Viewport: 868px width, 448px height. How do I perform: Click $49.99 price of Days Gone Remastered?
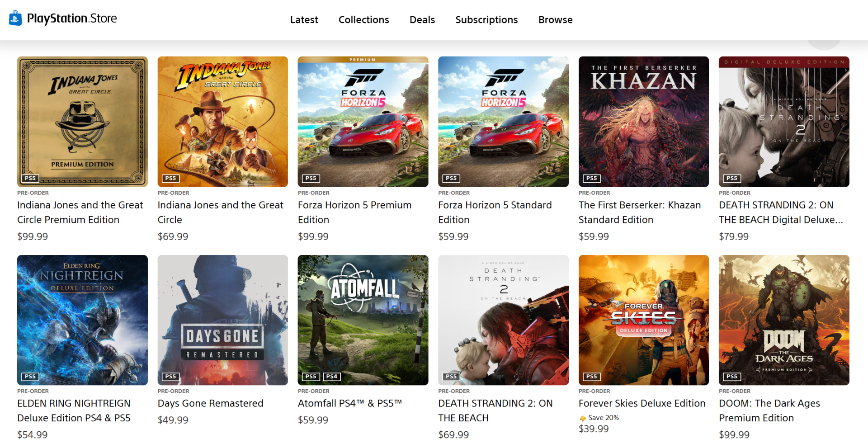[173, 420]
